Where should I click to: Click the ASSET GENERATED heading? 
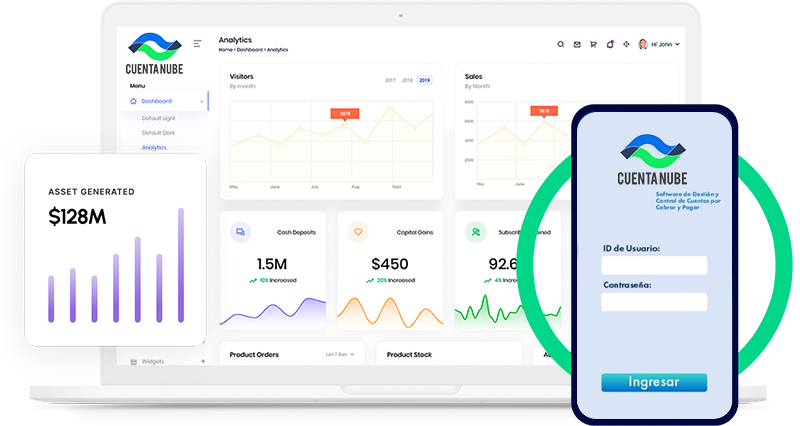click(91, 192)
